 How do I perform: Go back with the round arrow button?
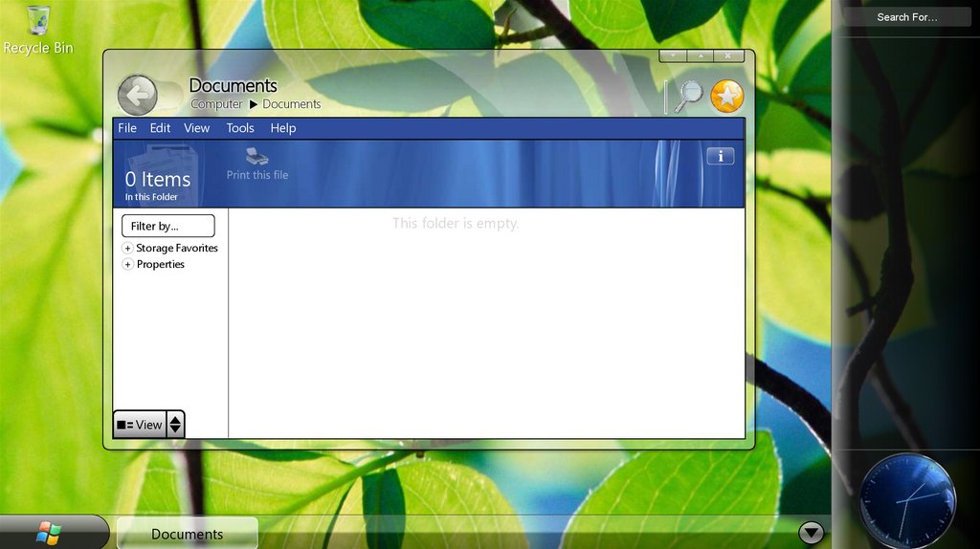(138, 95)
